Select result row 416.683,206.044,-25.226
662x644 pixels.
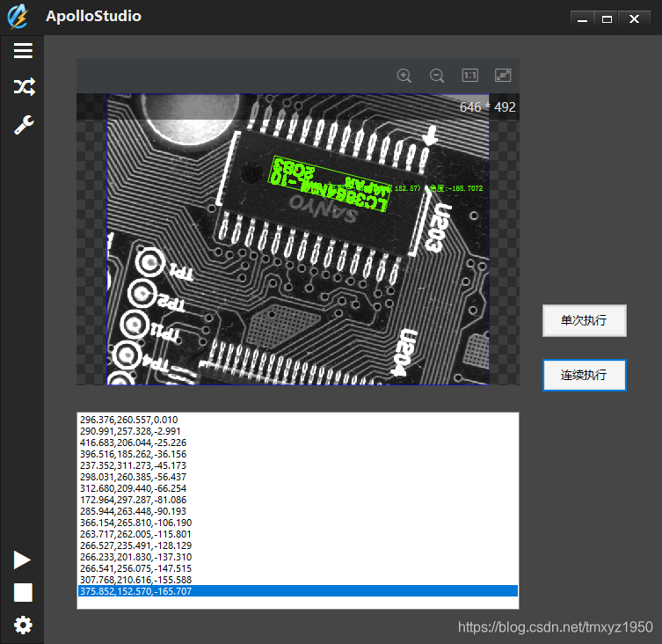(x=298, y=443)
